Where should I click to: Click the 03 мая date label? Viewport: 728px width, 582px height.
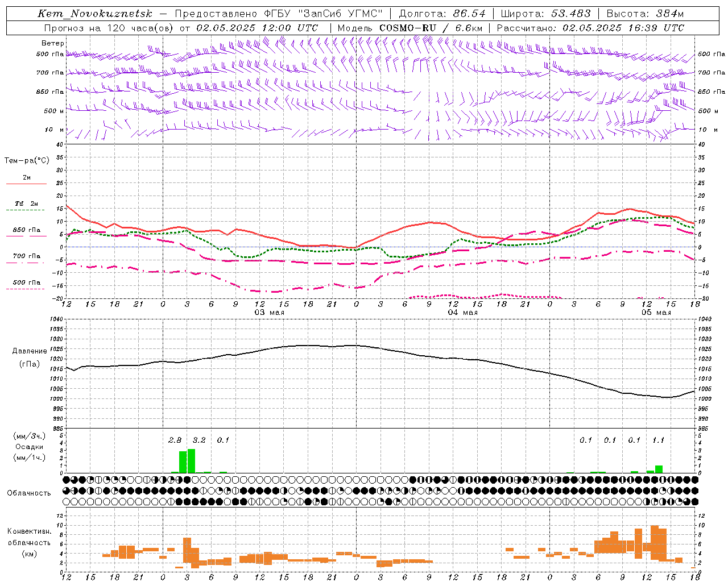(x=269, y=313)
